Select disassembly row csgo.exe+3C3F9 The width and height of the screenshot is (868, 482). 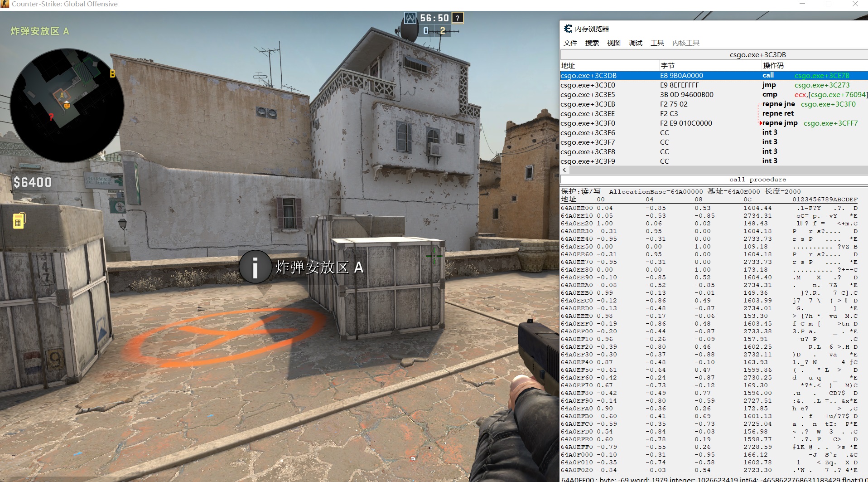pos(714,161)
